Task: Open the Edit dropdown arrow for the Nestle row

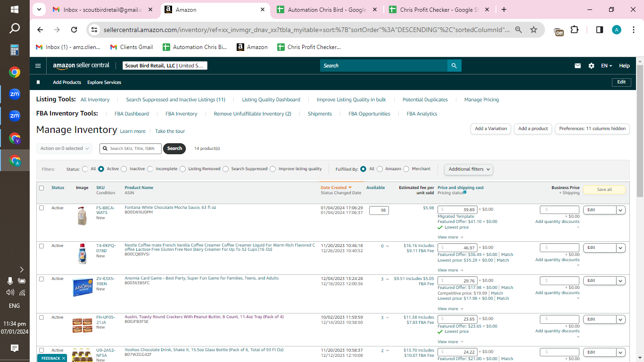Action: (621, 248)
